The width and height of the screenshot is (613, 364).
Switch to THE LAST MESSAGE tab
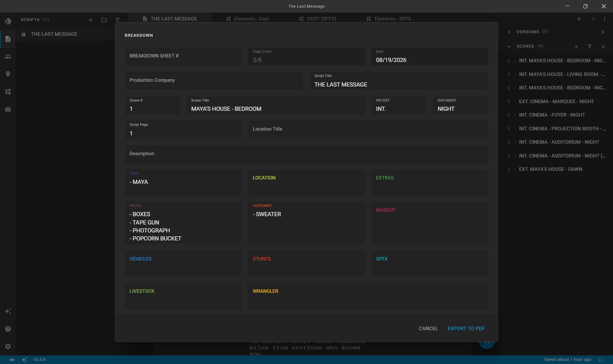(170, 19)
